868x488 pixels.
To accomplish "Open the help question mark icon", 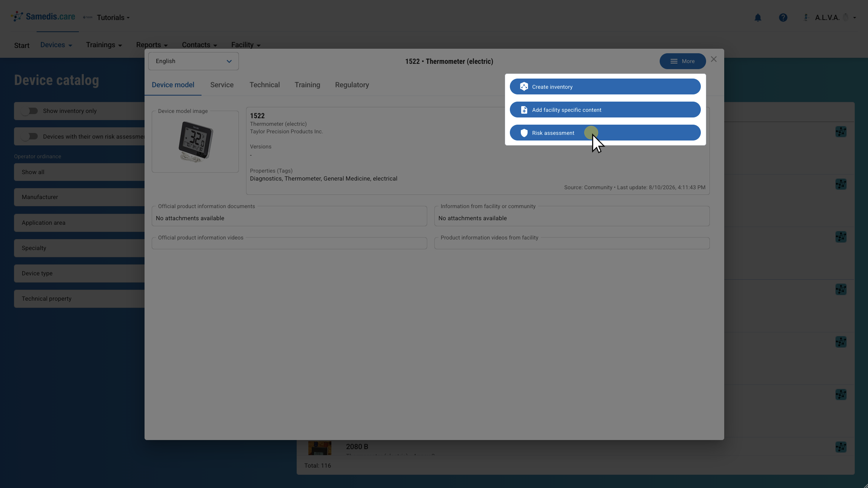I will click(x=783, y=18).
